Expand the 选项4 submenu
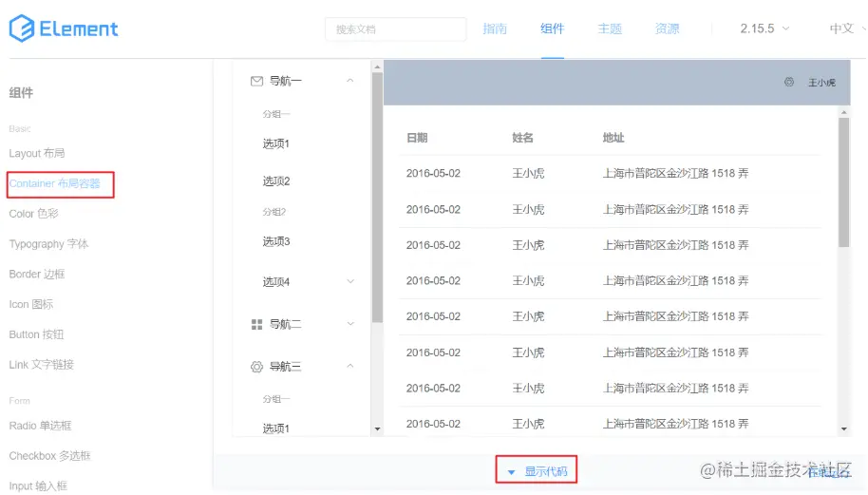This screenshot has height=495, width=868. coord(350,281)
